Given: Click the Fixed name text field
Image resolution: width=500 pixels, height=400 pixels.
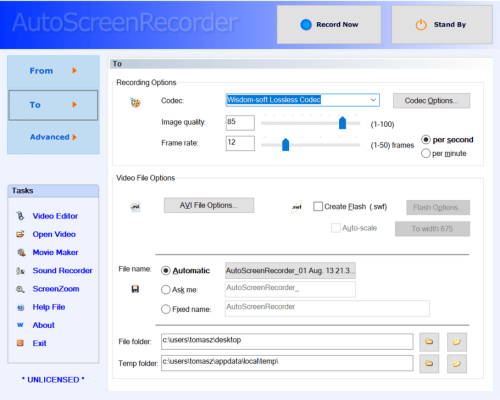Looking at the screenshot, I should point(327,308).
